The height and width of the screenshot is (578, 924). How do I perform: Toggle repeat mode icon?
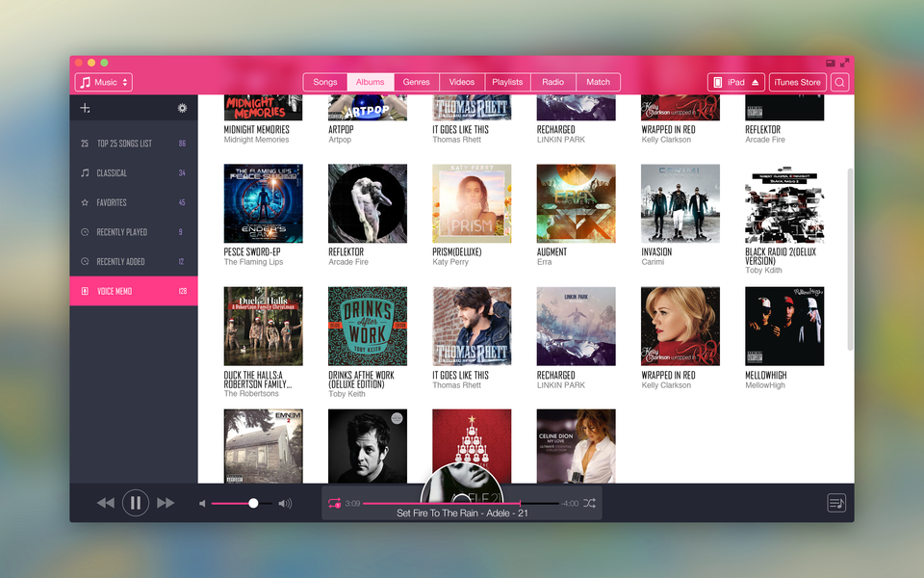point(334,503)
